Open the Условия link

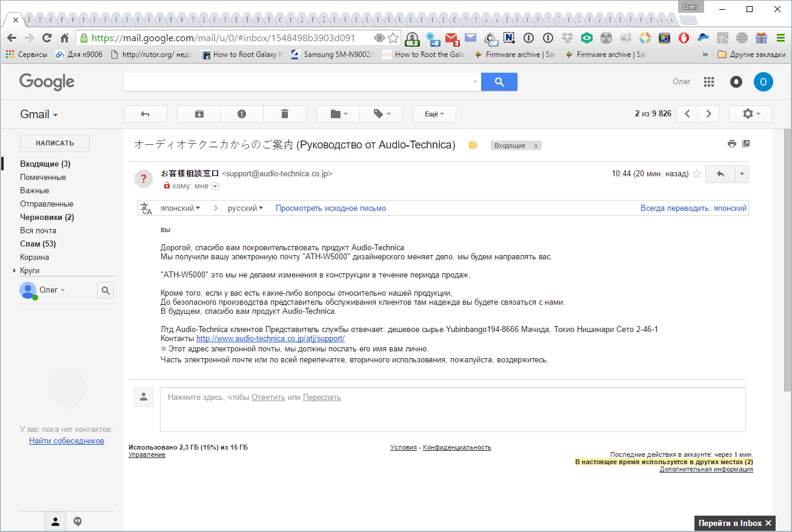coord(404,447)
